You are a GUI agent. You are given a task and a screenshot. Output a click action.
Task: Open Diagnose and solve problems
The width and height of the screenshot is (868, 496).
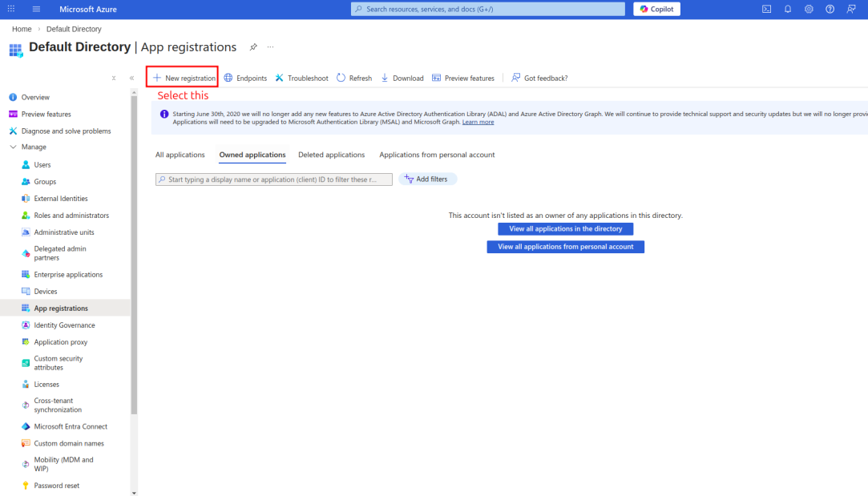coord(66,131)
